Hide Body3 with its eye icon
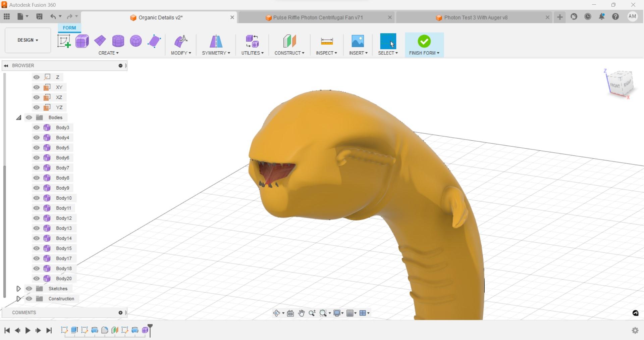This screenshot has height=340, width=644. point(37,128)
